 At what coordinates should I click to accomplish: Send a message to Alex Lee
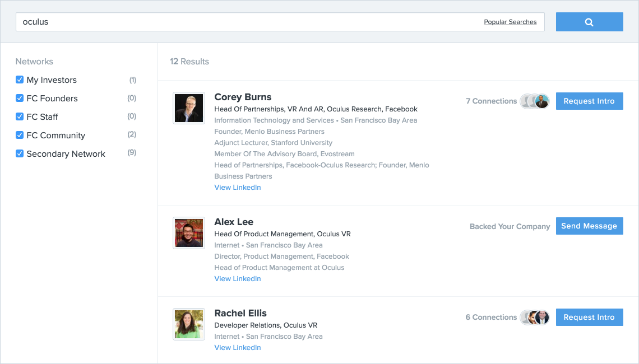589,226
